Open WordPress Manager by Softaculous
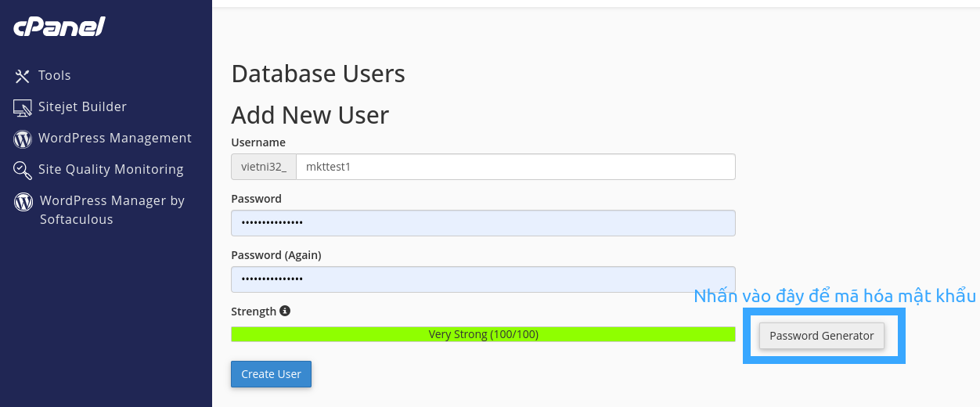Viewport: 980px width, 407px height. 112,211
